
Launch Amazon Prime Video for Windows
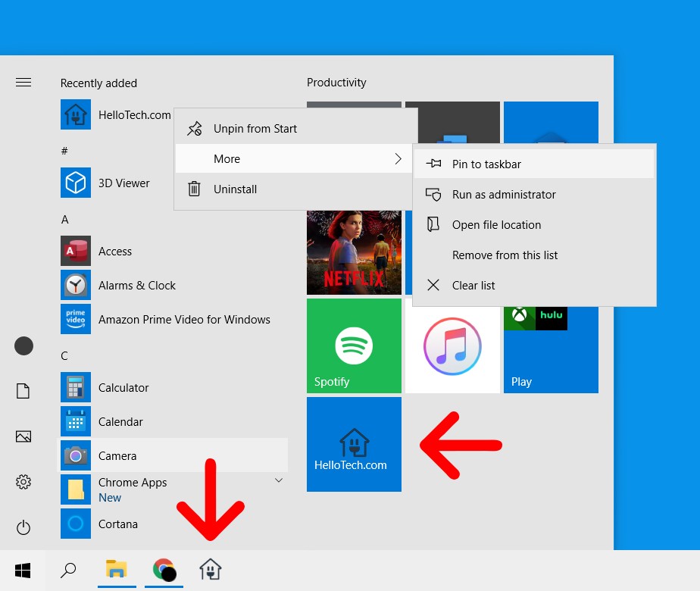166,319
